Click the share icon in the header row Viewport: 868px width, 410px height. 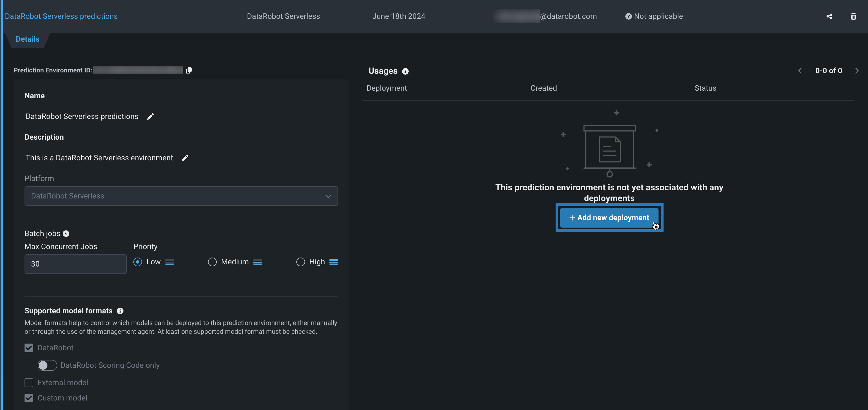click(829, 17)
